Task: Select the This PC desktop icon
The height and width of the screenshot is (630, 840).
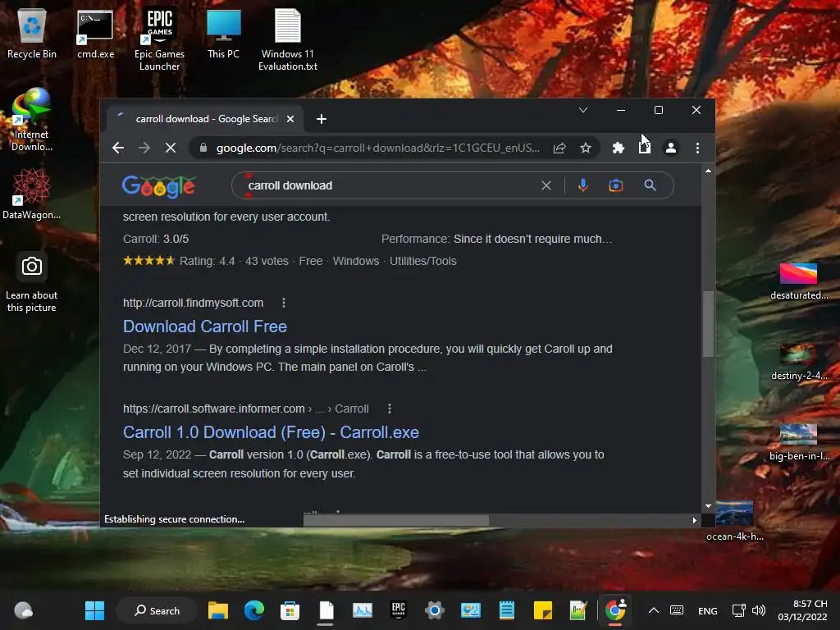Action: click(223, 34)
